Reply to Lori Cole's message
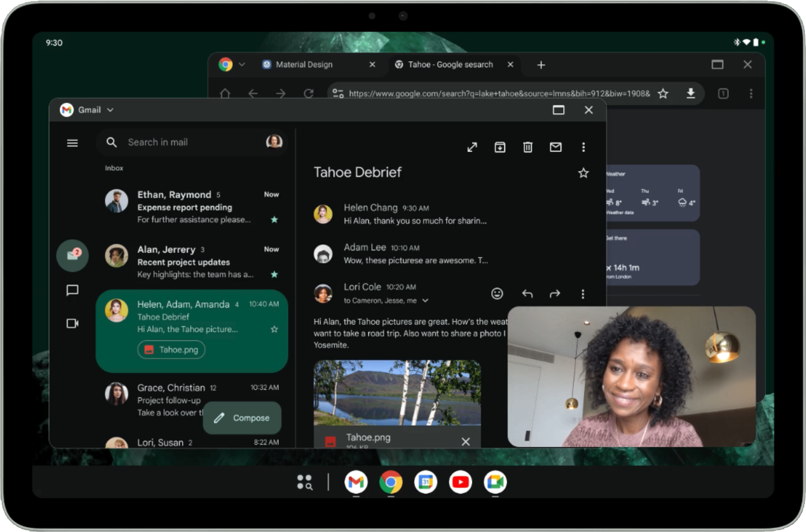This screenshot has height=532, width=806. point(527,293)
